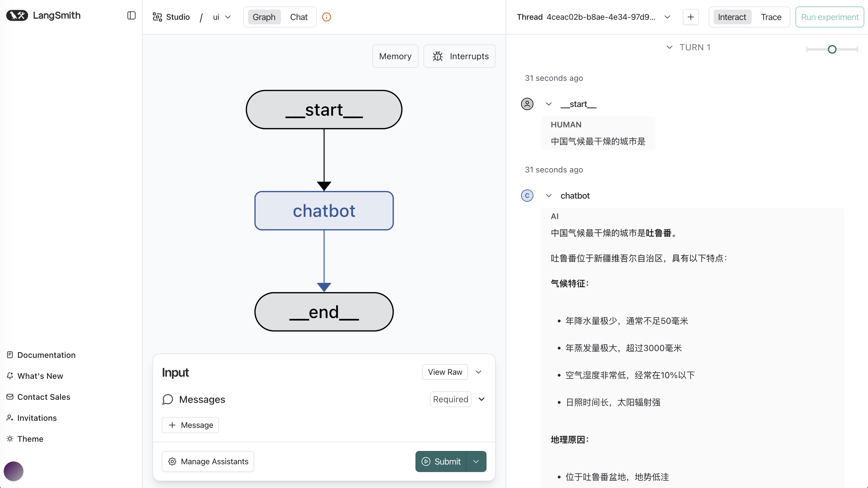This screenshot has width=868, height=488.
Task: Click the plus icon for new thread
Action: (x=691, y=17)
